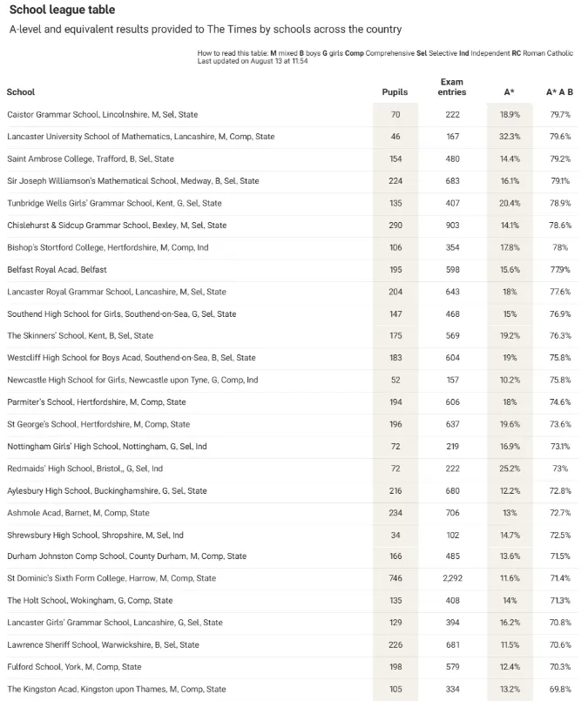Click the A* column header
Screen dimensions: 588x701
click(510, 92)
